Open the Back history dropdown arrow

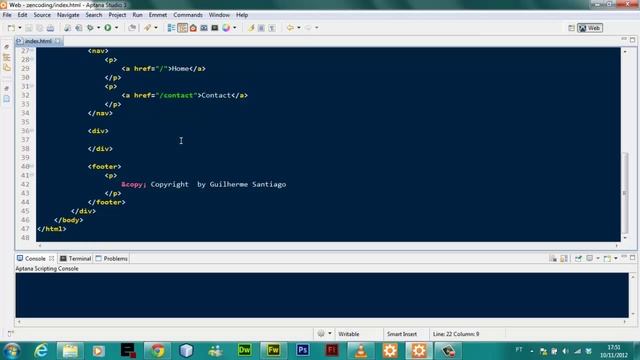point(298,28)
